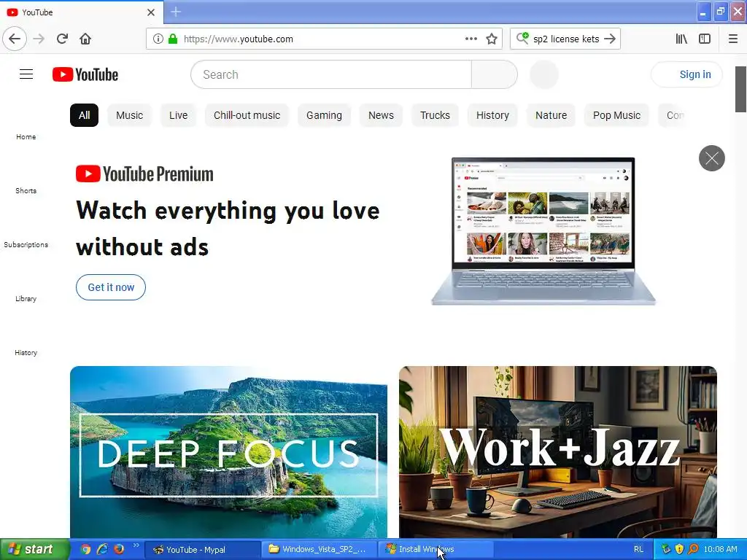Expand quick launch overflow chevron
Viewport: 747px width, 560px height.
[136, 545]
